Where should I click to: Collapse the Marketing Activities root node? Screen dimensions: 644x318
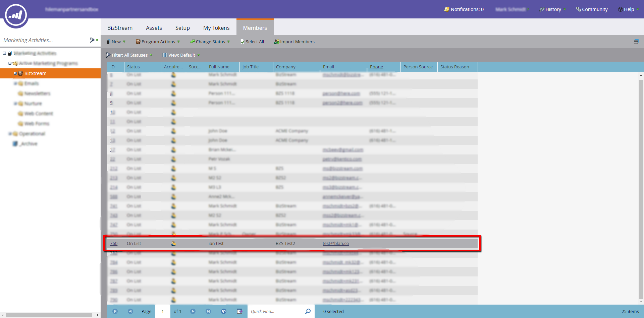coord(4,53)
